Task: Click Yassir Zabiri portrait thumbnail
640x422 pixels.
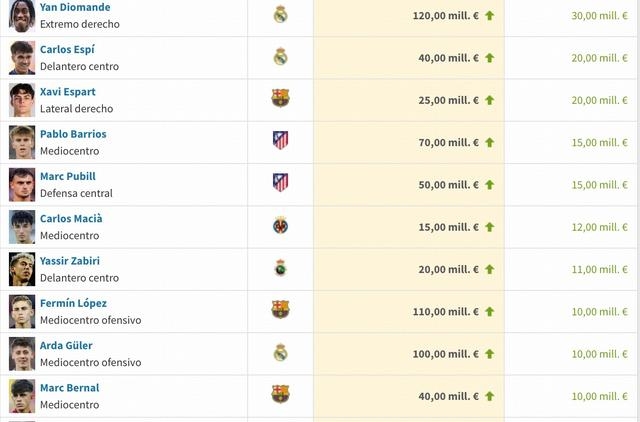Action: tap(22, 269)
